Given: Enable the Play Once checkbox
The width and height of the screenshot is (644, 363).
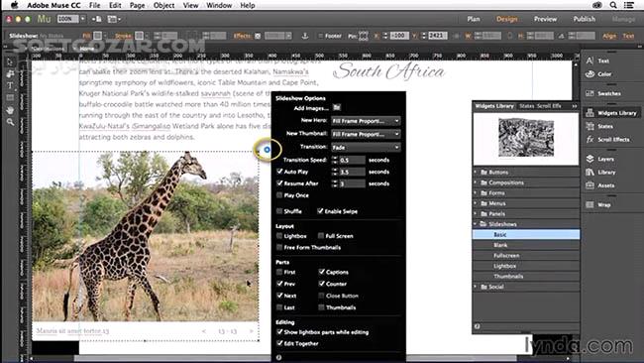Looking at the screenshot, I should click(279, 194).
